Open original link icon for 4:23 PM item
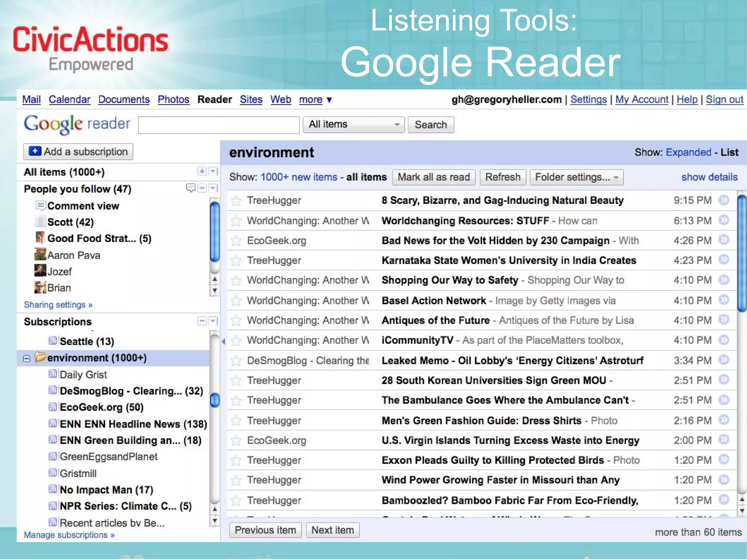 pos(724,259)
